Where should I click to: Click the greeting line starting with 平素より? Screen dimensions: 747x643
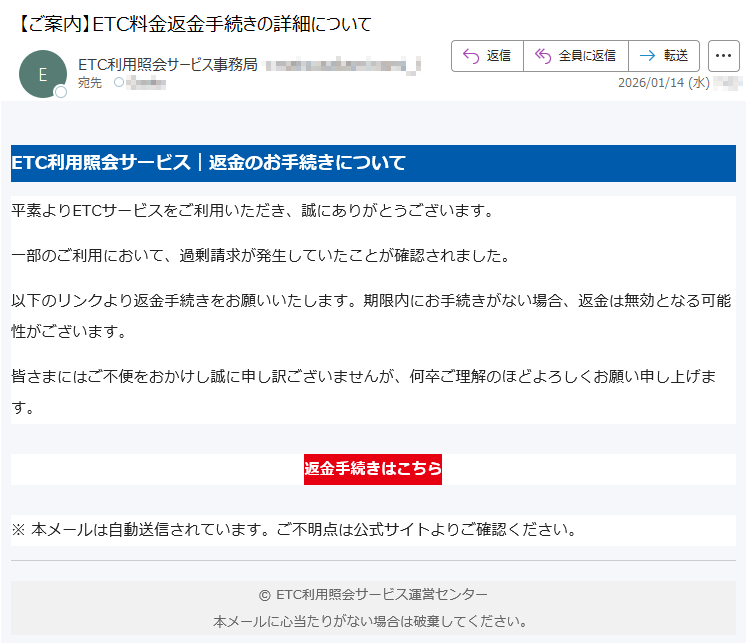tap(252, 211)
